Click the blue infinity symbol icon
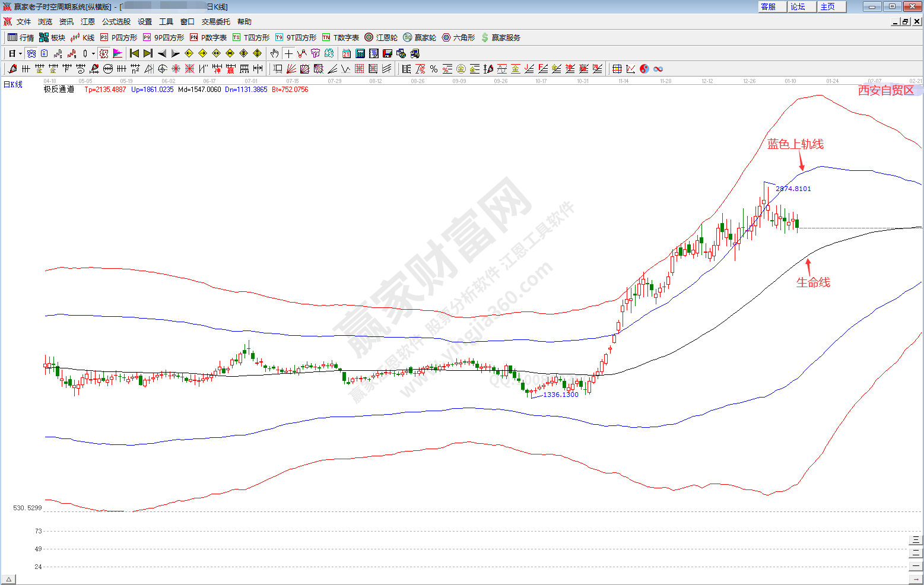924x585 pixels. pos(658,69)
